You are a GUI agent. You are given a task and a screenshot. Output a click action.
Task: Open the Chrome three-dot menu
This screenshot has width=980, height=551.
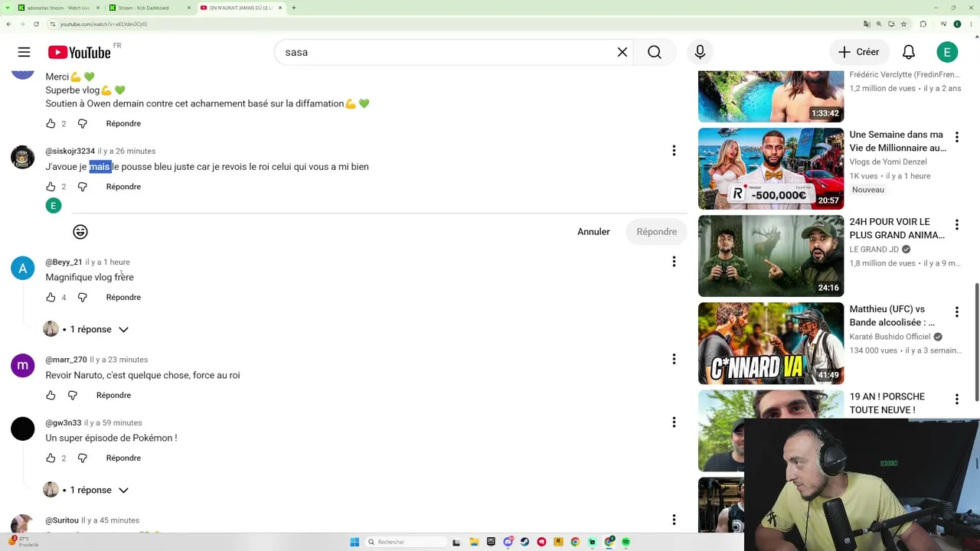click(972, 24)
